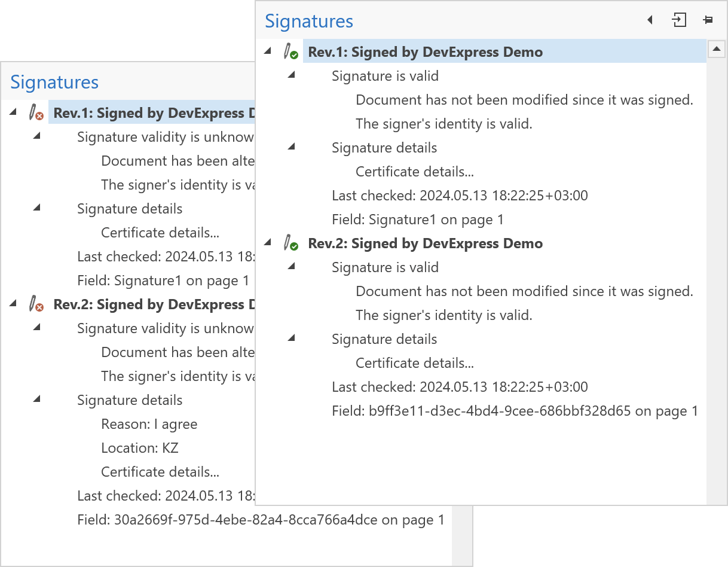Select 'Field: Signature1 on page 1' under Rev.1

(418, 220)
